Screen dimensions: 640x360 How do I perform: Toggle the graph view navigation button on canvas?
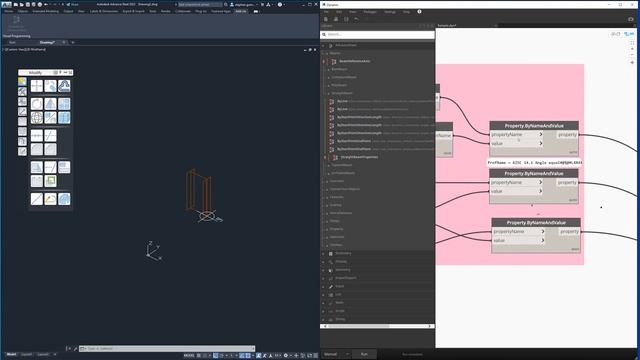point(629,34)
